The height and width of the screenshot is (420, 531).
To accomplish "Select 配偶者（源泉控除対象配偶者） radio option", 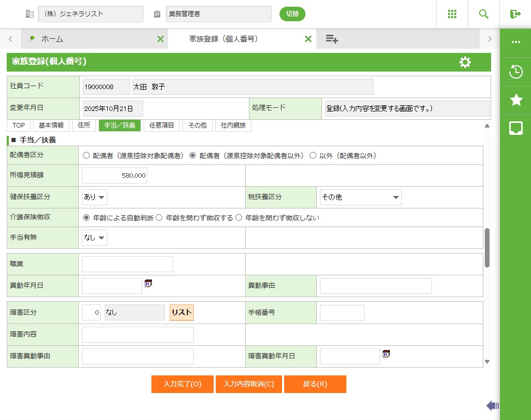I will pos(86,156).
